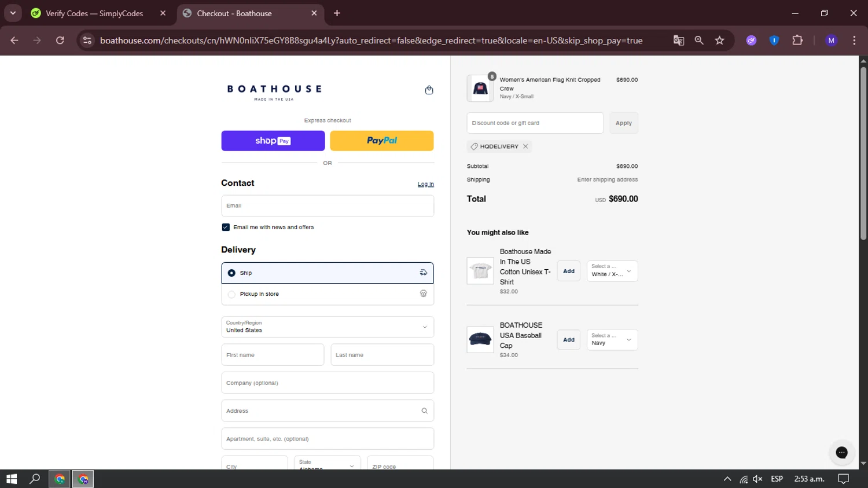Click the purple SimplyCodes extension icon

(751, 41)
